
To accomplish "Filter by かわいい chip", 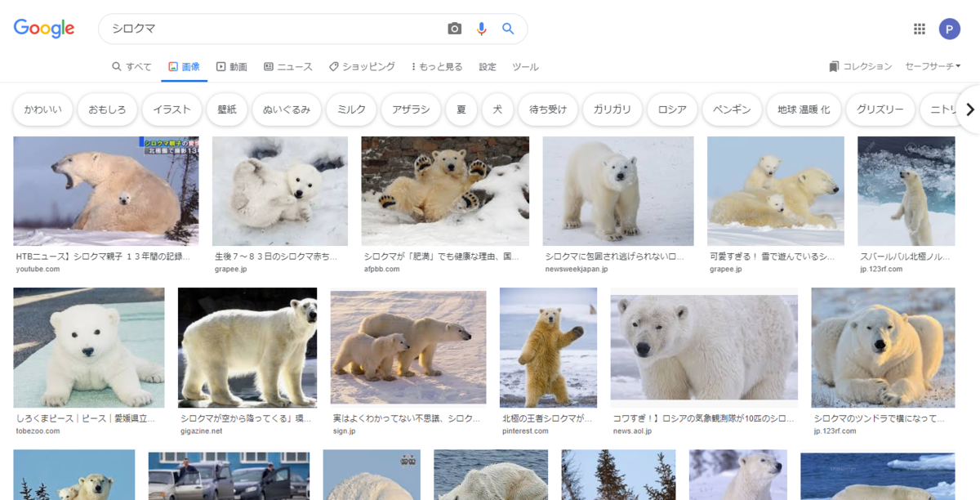I will pyautogui.click(x=42, y=109).
